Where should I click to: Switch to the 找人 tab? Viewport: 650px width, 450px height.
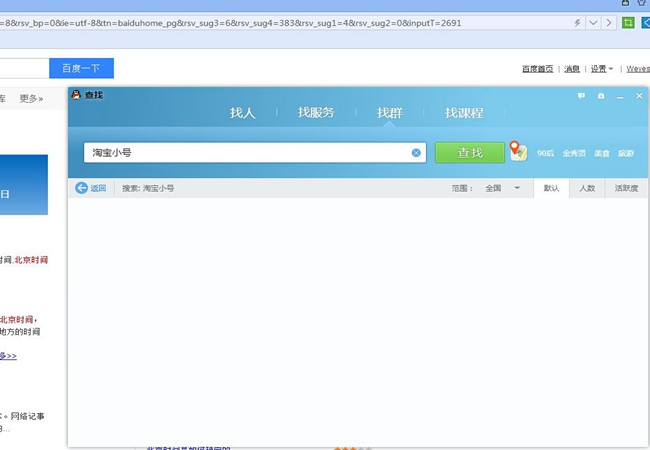(x=243, y=113)
